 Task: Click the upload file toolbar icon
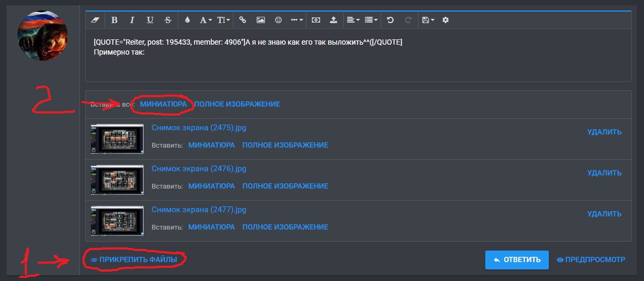point(333,20)
